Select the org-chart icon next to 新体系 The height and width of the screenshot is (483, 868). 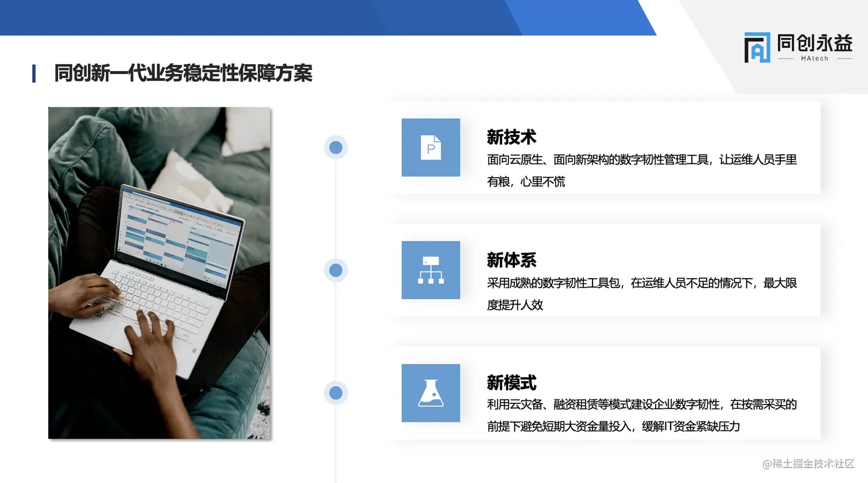431,270
